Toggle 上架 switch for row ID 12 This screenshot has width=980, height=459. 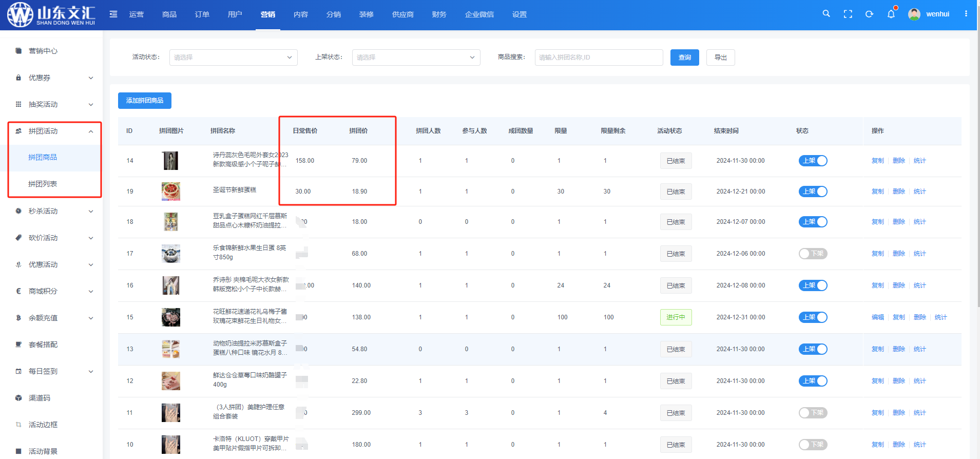(813, 381)
